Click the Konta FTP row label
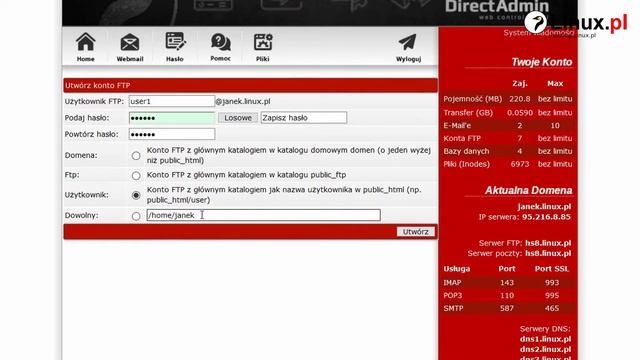Image resolution: width=640 pixels, height=360 pixels. click(x=462, y=138)
